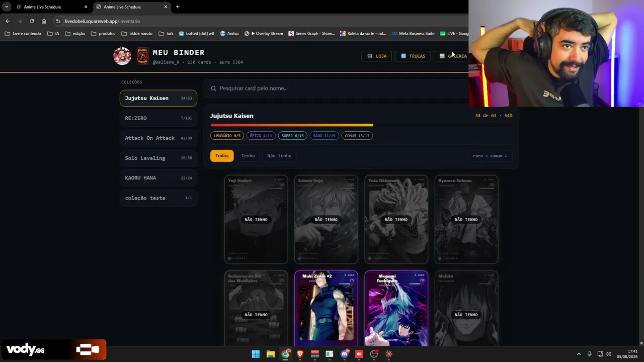Show hidden system tray icons chevron

coord(579,354)
